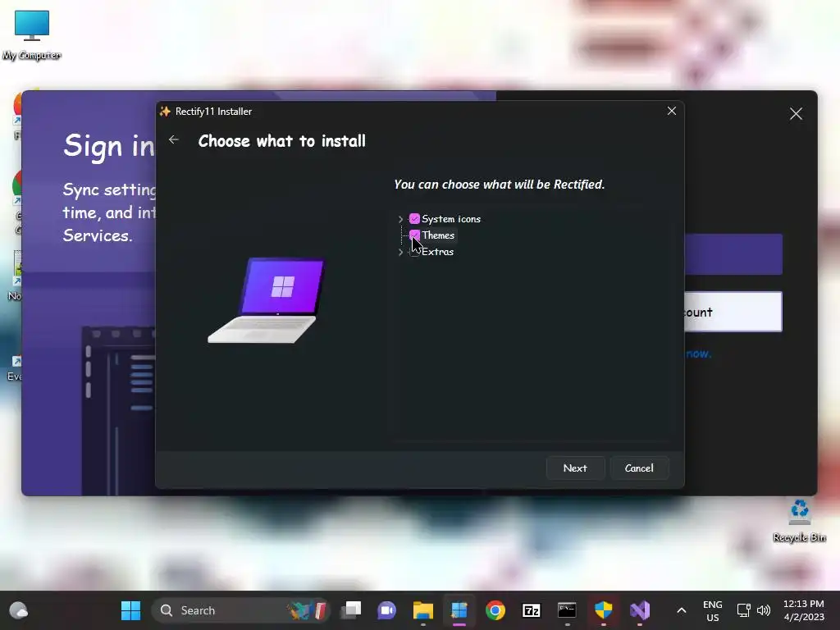Cancel the Rectify11 installation

click(639, 468)
